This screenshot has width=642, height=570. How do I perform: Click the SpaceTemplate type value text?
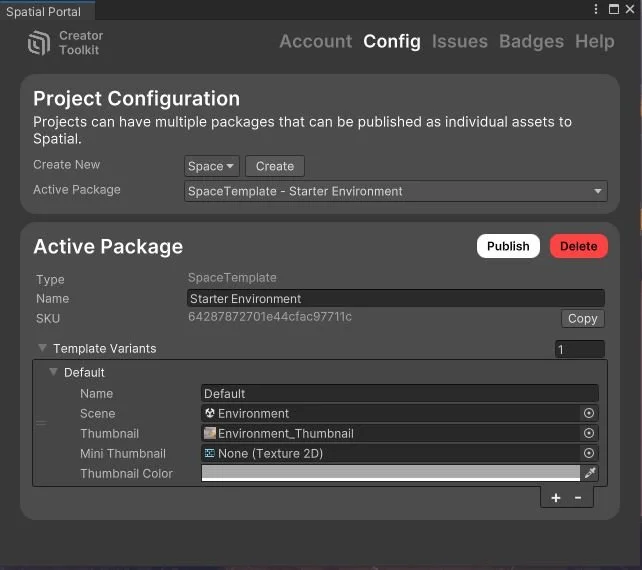point(232,278)
